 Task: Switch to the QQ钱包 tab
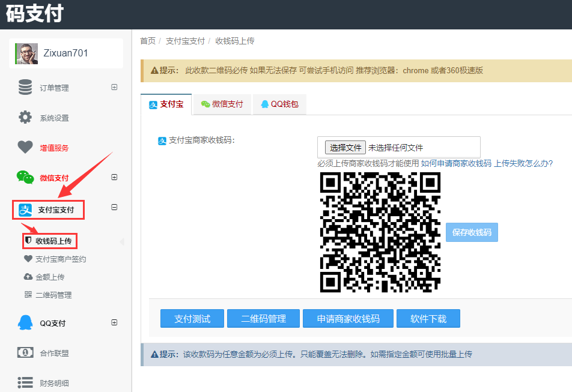(279, 104)
